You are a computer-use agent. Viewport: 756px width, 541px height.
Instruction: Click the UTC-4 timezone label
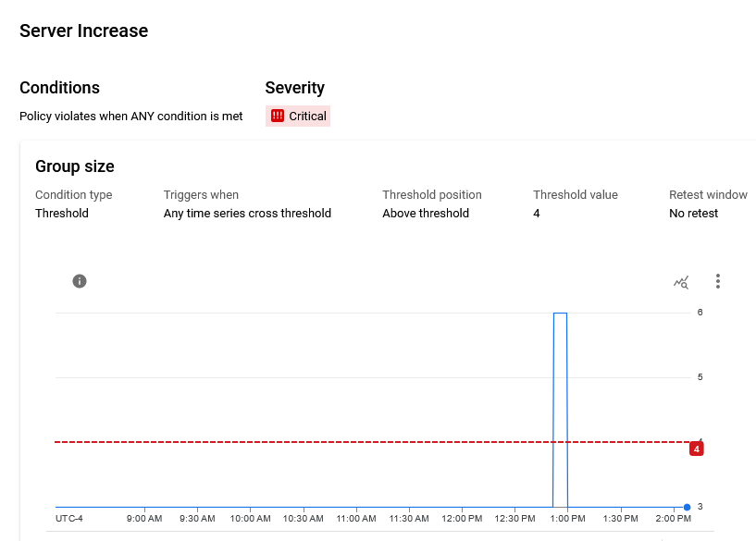click(69, 519)
